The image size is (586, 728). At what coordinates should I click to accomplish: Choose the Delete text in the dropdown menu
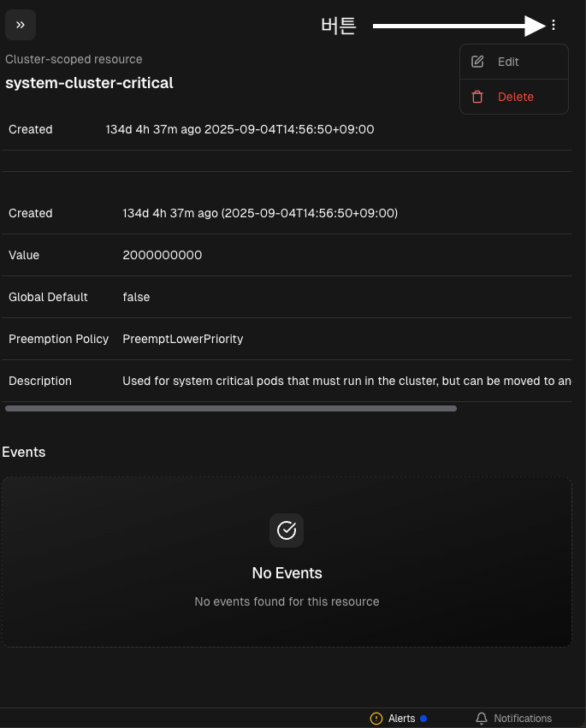516,97
